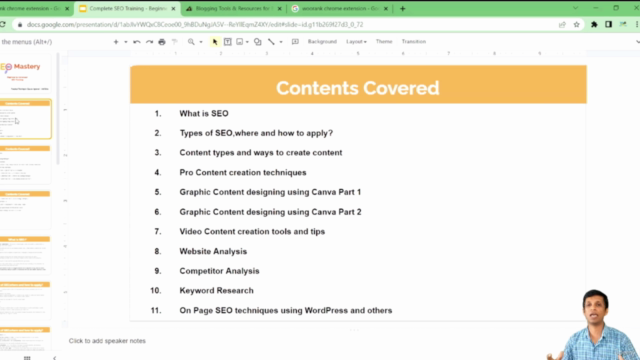This screenshot has height=360, width=640.
Task: Click the add comment icon
Action: 295,42
